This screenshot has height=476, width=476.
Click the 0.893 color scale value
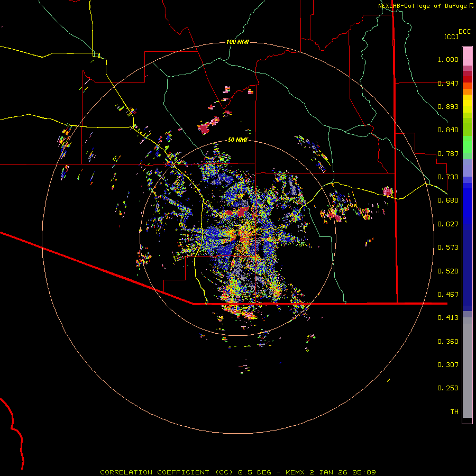(448, 106)
